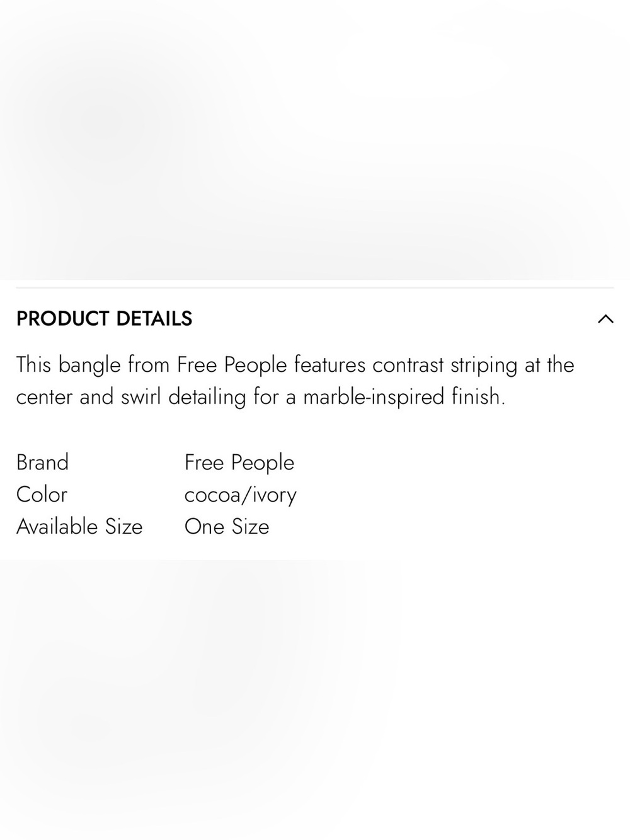The width and height of the screenshot is (630, 840).
Task: Click the blurred product area above details
Action: [315, 139]
